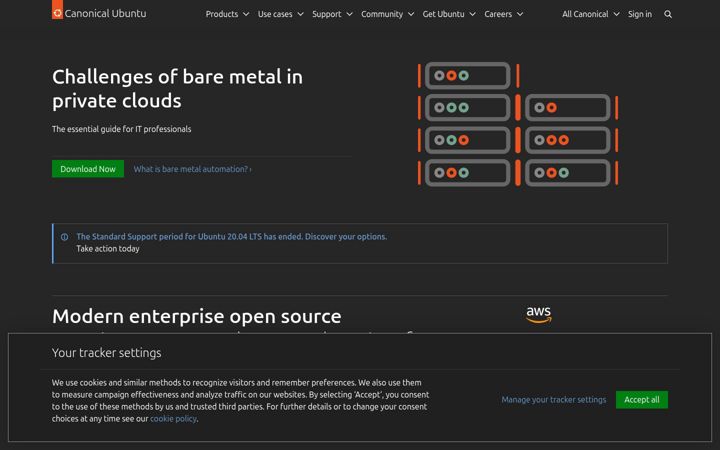Expand the Careers chevron arrow
Image resolution: width=720 pixels, height=450 pixels.
pos(520,14)
